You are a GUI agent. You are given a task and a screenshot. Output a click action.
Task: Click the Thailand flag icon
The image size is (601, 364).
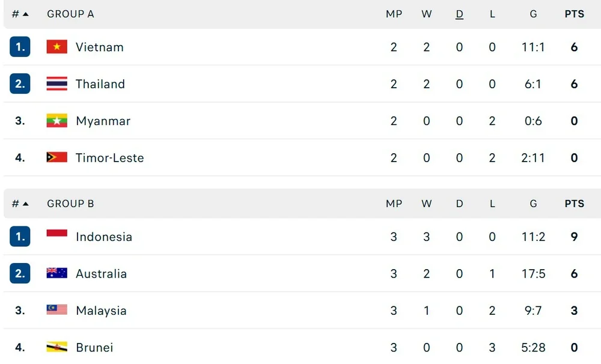point(56,84)
